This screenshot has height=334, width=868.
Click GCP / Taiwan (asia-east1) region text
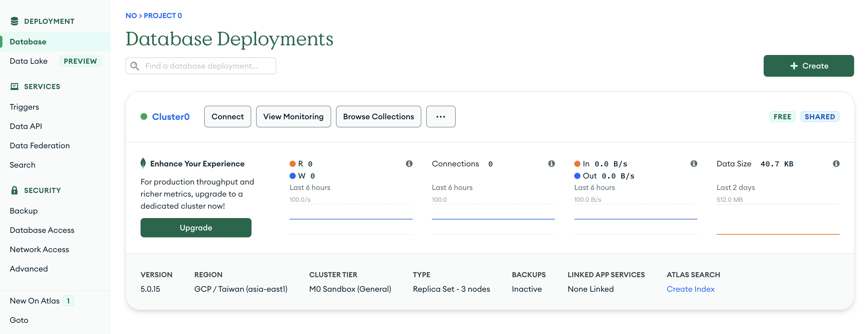coord(241,289)
